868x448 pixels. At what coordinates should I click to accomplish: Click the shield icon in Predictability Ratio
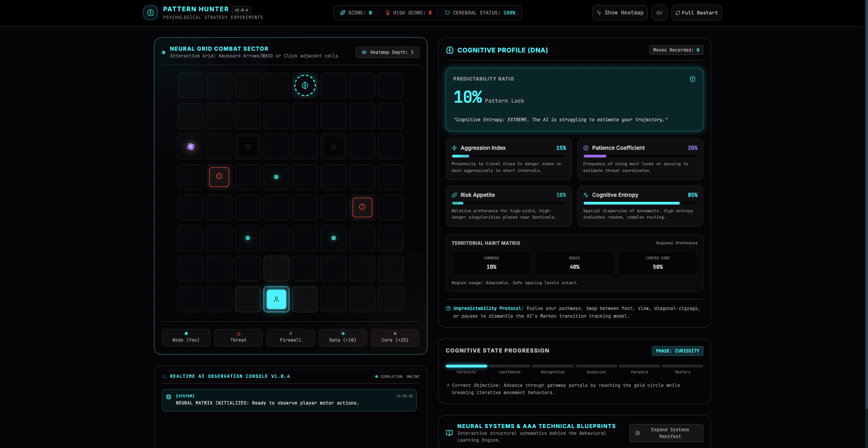(x=692, y=79)
